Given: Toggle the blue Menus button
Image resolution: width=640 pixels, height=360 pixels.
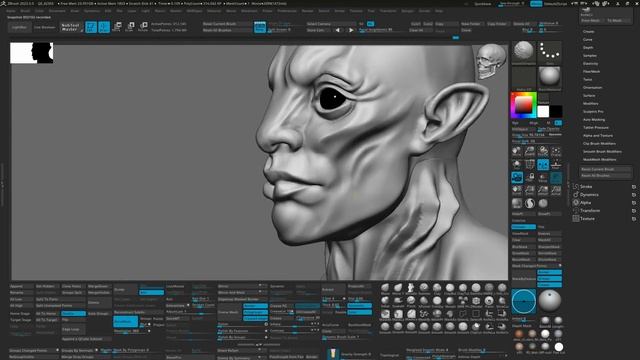Looking at the screenshot, I should (x=536, y=4).
